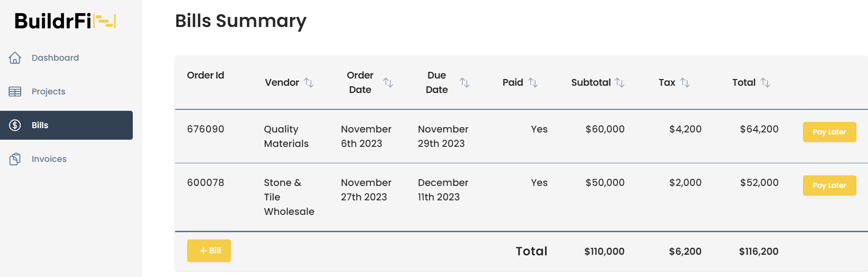Image resolution: width=868 pixels, height=277 pixels.
Task: Click the Bills dollar-sign icon
Action: [15, 125]
